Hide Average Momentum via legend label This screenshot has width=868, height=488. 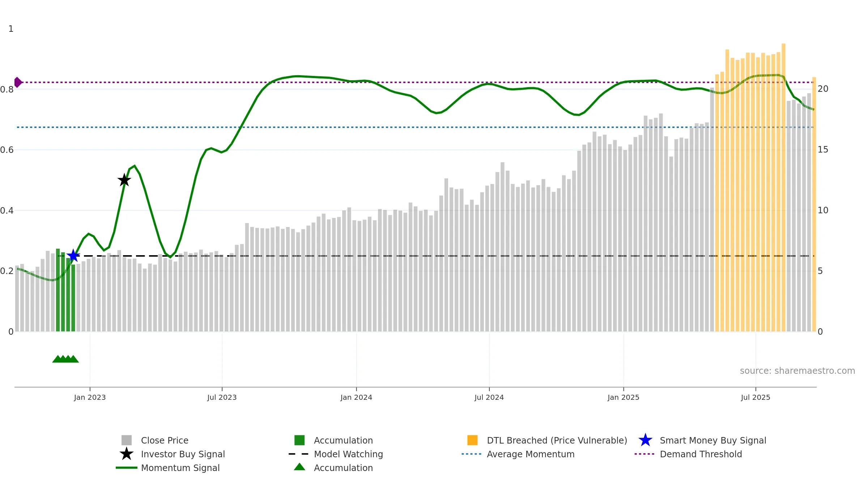(x=531, y=454)
